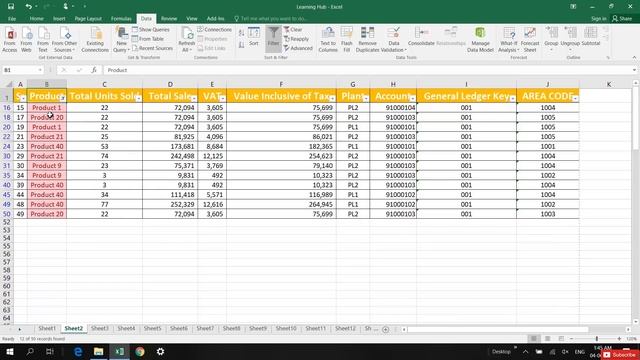The width and height of the screenshot is (640, 360).
Task: Open the VAT column filter dropdown
Action: tap(222, 98)
